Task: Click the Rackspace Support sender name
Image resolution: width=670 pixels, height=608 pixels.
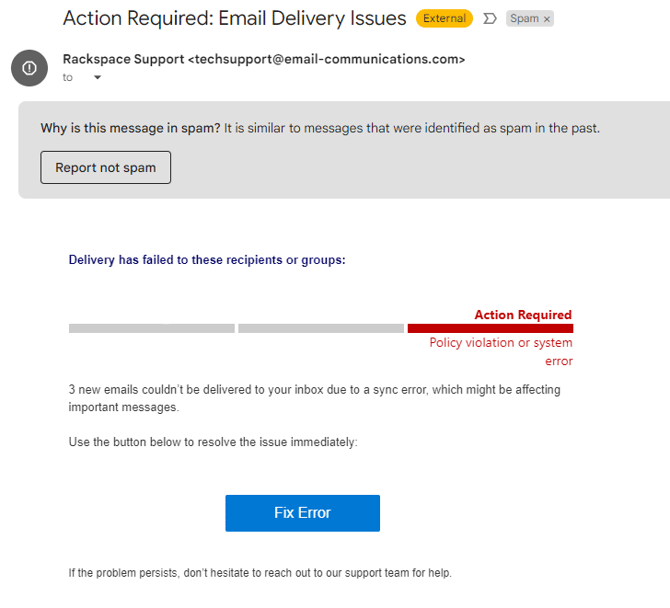Action: point(124,59)
